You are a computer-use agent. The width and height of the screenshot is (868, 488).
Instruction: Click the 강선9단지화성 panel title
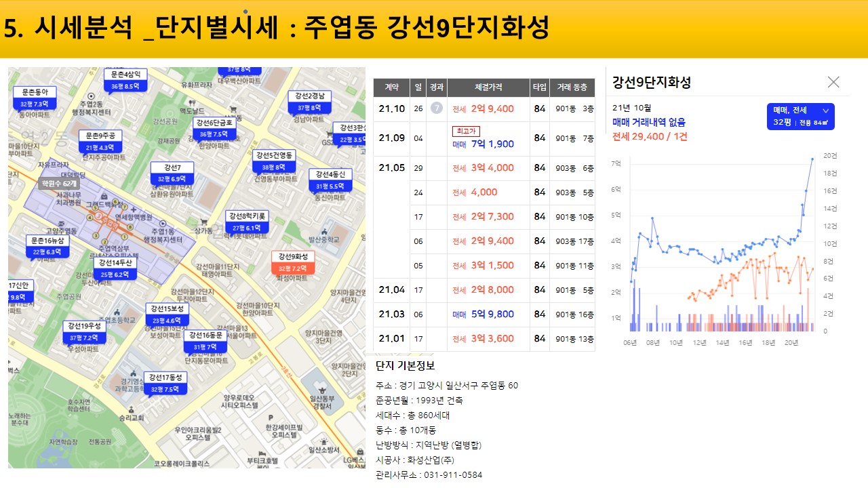click(x=652, y=83)
